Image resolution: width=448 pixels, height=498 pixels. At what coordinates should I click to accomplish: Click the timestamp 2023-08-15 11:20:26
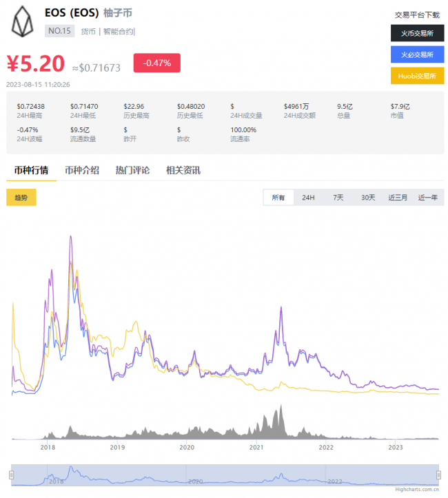pyautogui.click(x=38, y=85)
